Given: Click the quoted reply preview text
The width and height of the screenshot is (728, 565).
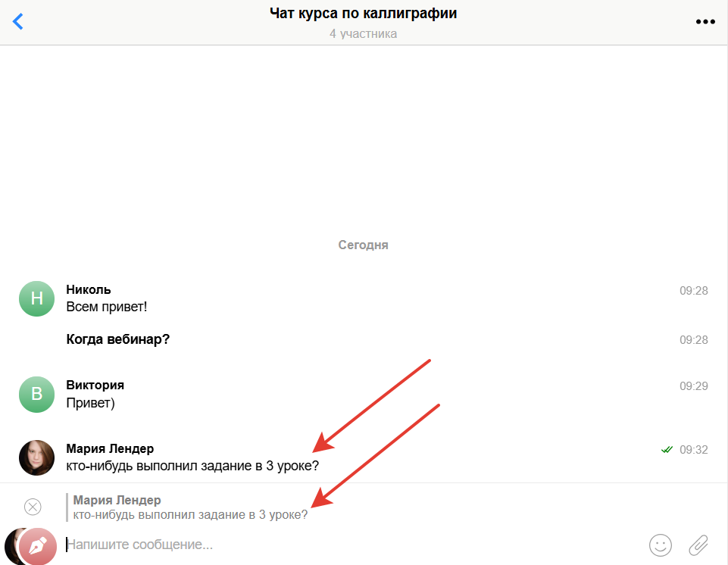Looking at the screenshot, I should pos(190,514).
